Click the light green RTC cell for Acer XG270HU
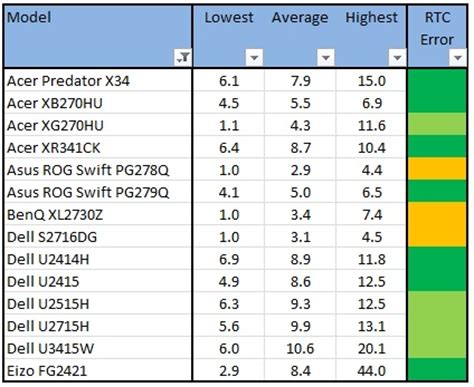474x387 pixels. (437, 124)
